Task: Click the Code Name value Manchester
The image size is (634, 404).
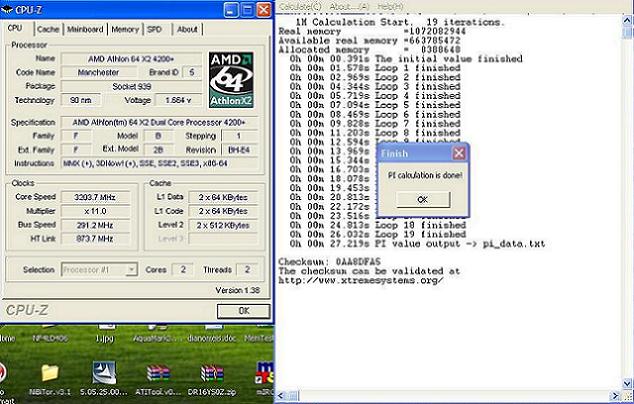Action: [x=99, y=72]
